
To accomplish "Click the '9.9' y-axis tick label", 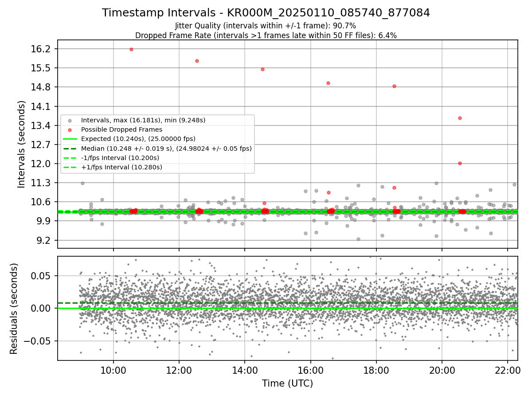I will [x=43, y=221].
